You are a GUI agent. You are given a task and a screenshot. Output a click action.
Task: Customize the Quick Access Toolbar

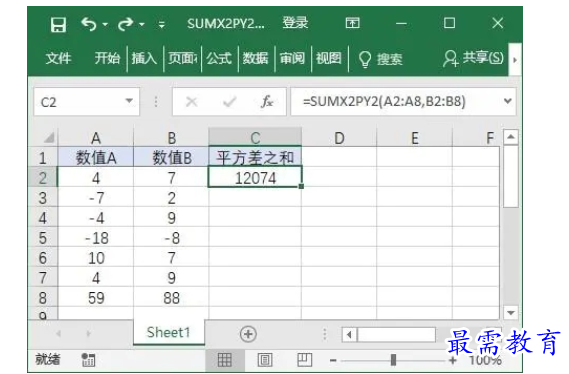161,25
